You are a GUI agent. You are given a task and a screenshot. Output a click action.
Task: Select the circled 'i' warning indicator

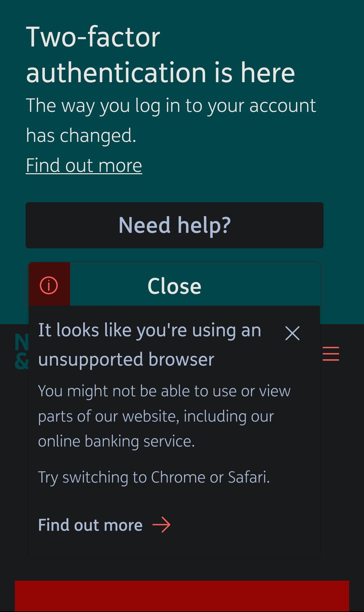click(x=49, y=285)
